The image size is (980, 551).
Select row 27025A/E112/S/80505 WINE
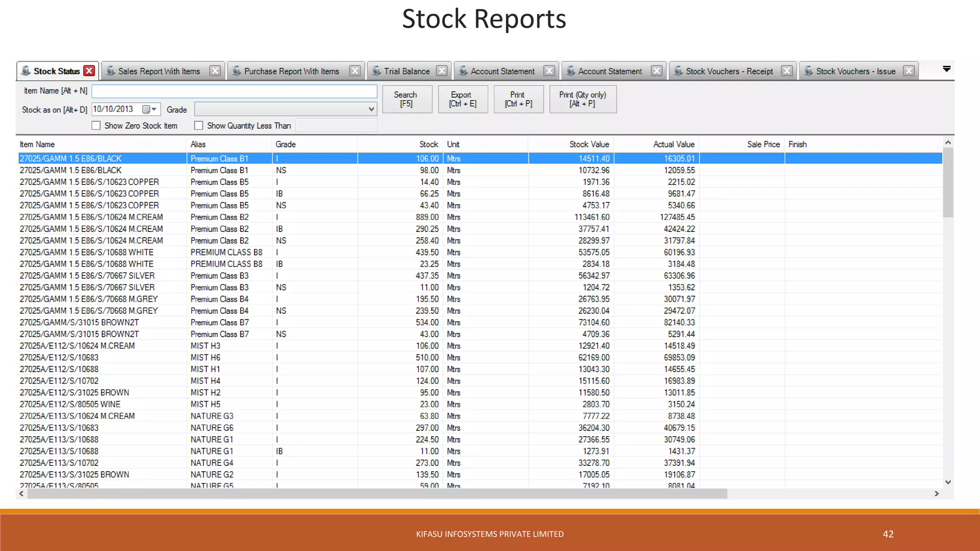tap(480, 404)
